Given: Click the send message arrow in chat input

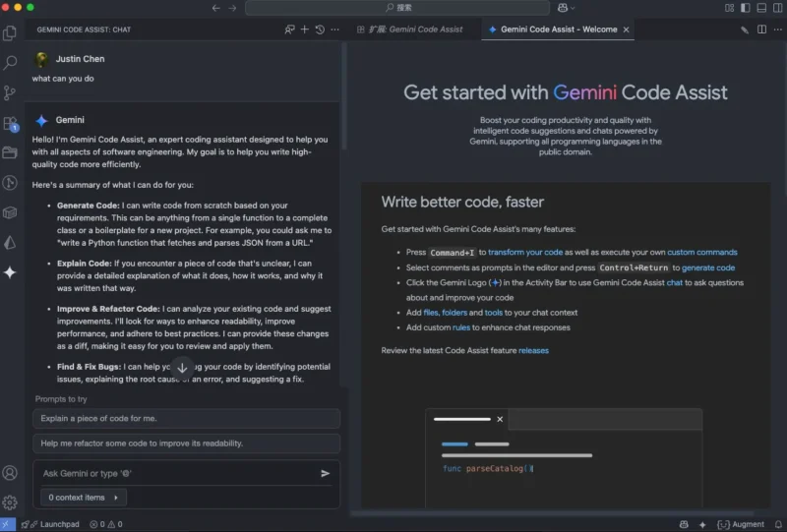Looking at the screenshot, I should coord(325,473).
